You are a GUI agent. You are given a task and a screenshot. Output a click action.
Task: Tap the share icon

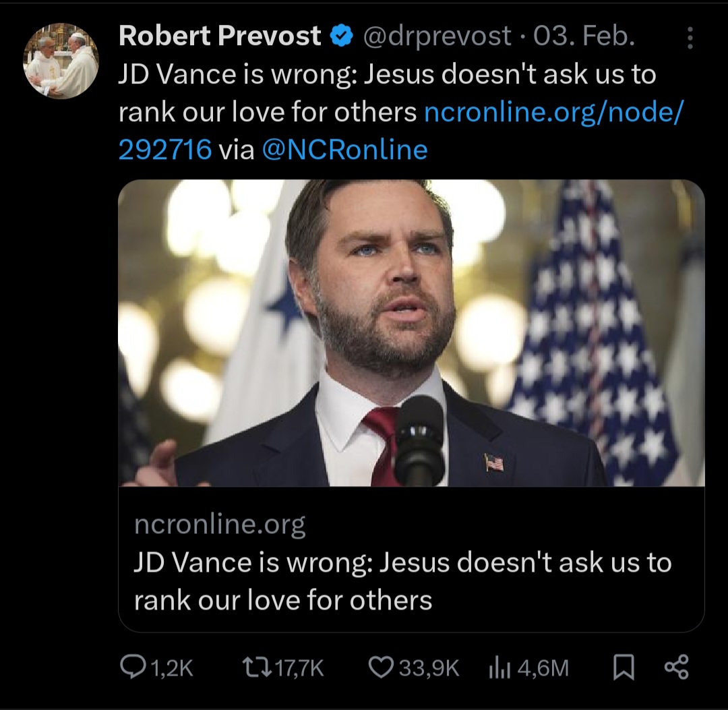click(677, 668)
